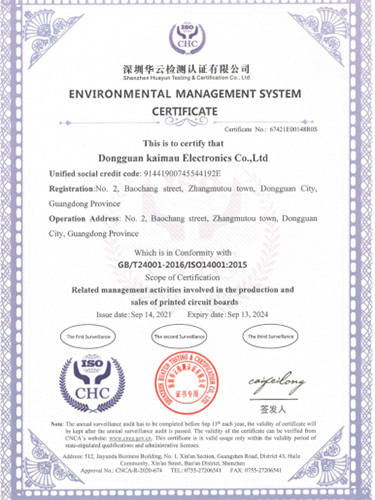The image size is (375, 500).
Task: Click the CHC ISO logo at top
Action: coord(187,38)
